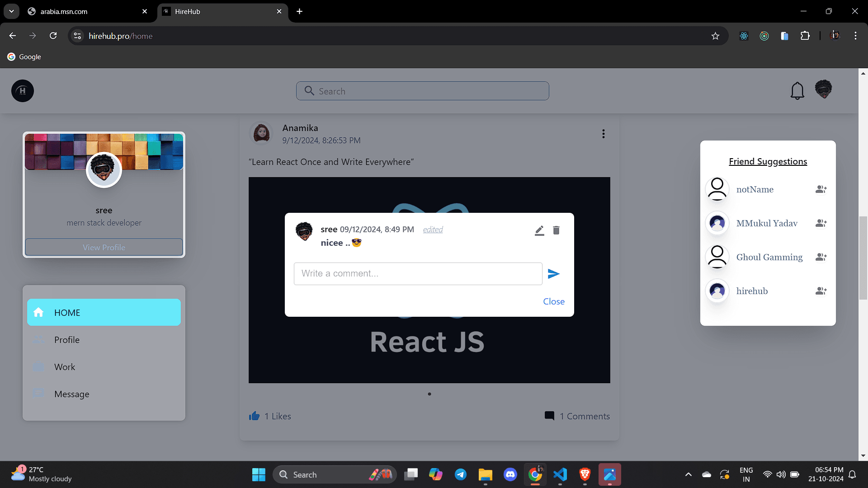This screenshot has width=868, height=488.
Task: Focus the HireHub search field
Action: coord(423,91)
